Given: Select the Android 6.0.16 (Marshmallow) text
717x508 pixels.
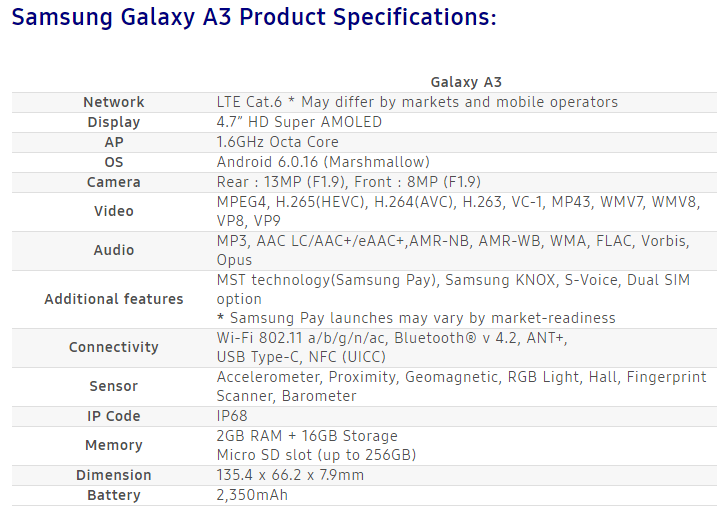Looking at the screenshot, I should (x=323, y=162).
